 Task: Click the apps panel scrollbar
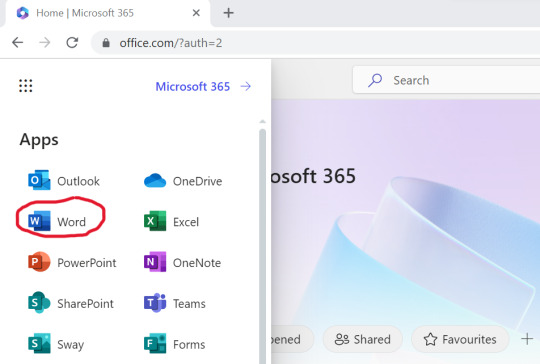pos(262,246)
